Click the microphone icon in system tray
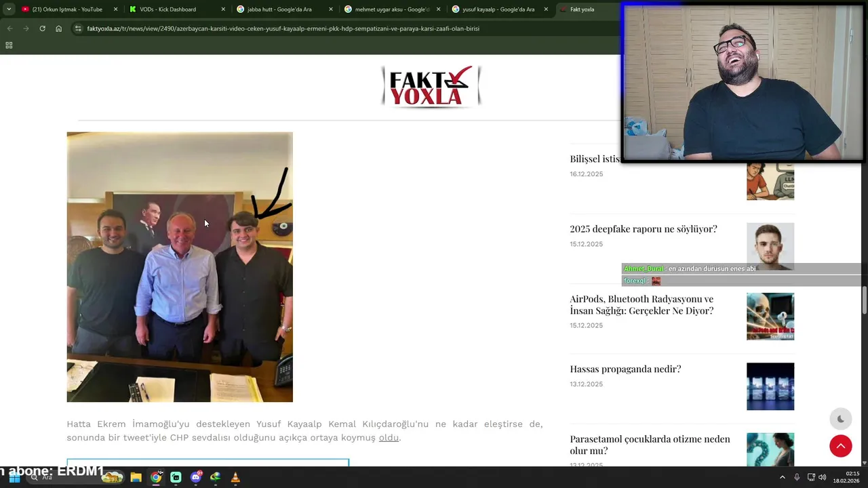868x488 pixels. 797,477
